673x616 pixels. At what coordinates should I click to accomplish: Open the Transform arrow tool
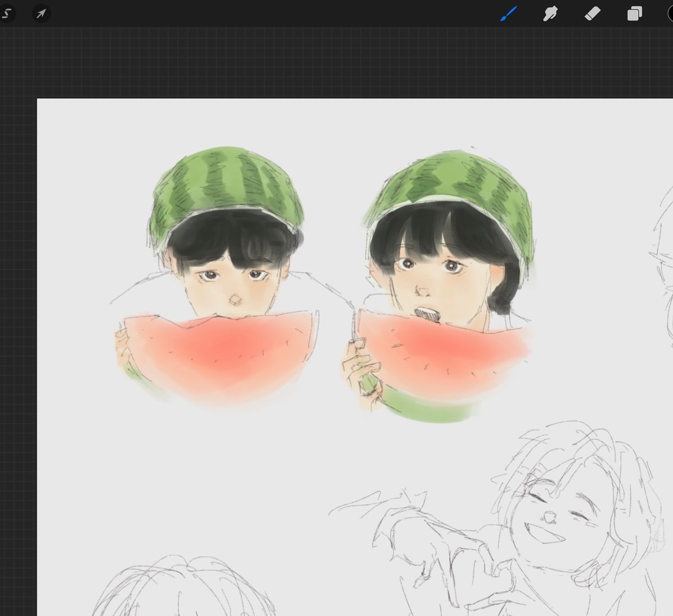pyautogui.click(x=42, y=13)
